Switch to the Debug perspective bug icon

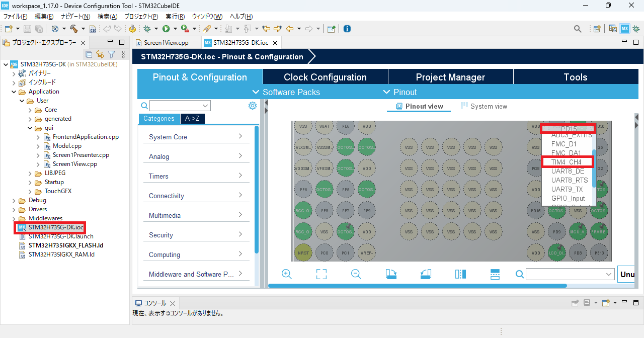(636, 29)
